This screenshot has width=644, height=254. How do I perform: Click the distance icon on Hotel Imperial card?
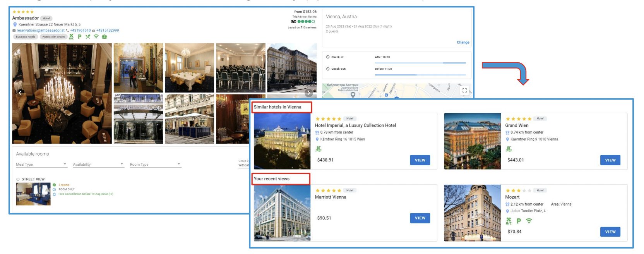tap(317, 132)
